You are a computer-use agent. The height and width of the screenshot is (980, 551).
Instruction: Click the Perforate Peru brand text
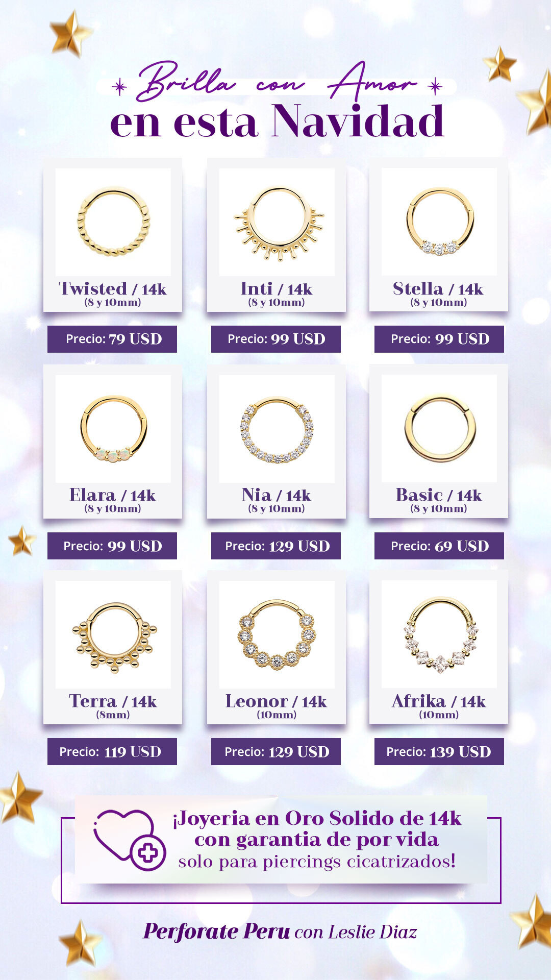[216, 932]
